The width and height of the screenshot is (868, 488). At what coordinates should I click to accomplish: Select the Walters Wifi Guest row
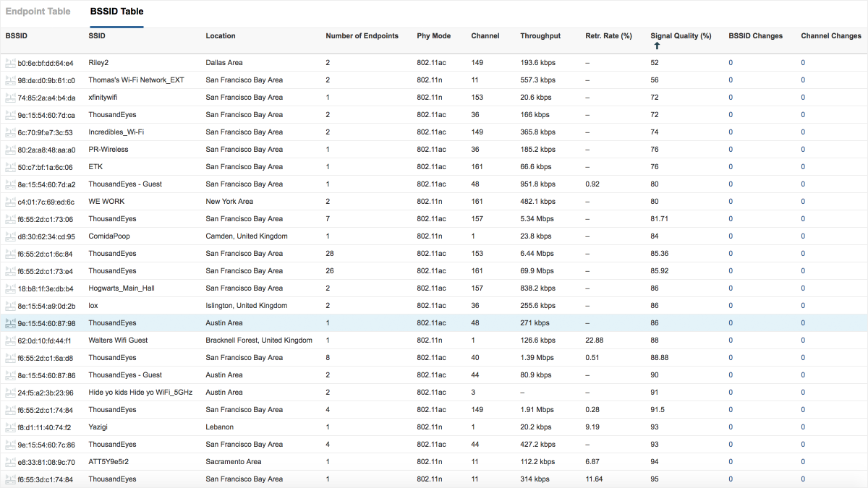pos(118,341)
